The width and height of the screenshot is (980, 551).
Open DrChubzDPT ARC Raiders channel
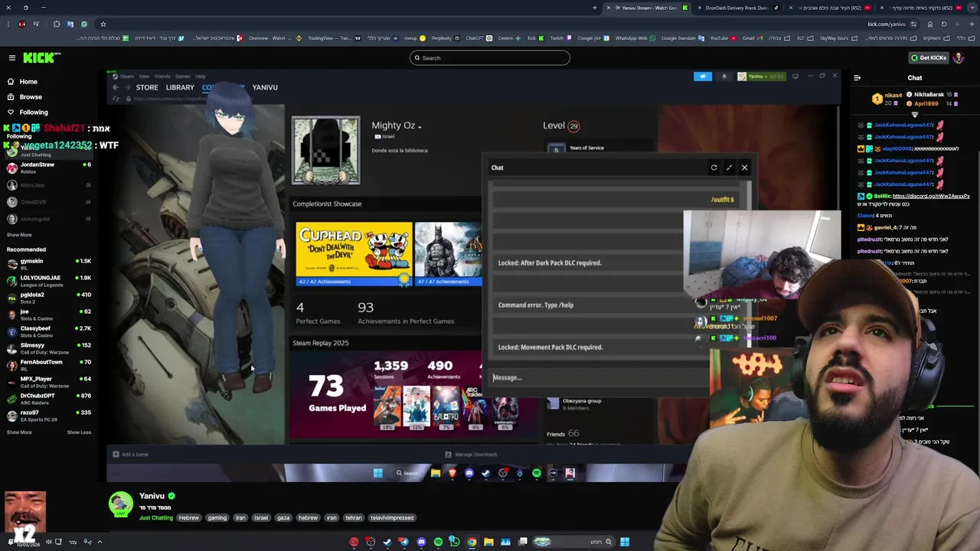pos(47,399)
